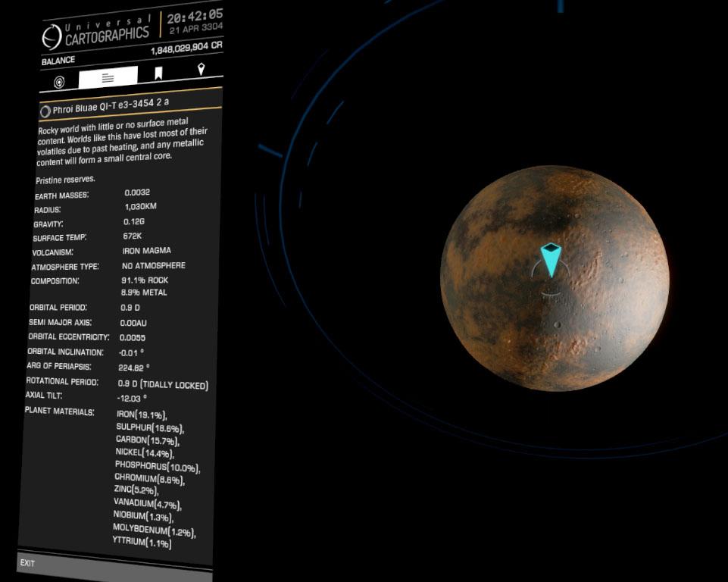Click composition entry 91.1% ROCK
The height and width of the screenshot is (582, 728).
(145, 280)
